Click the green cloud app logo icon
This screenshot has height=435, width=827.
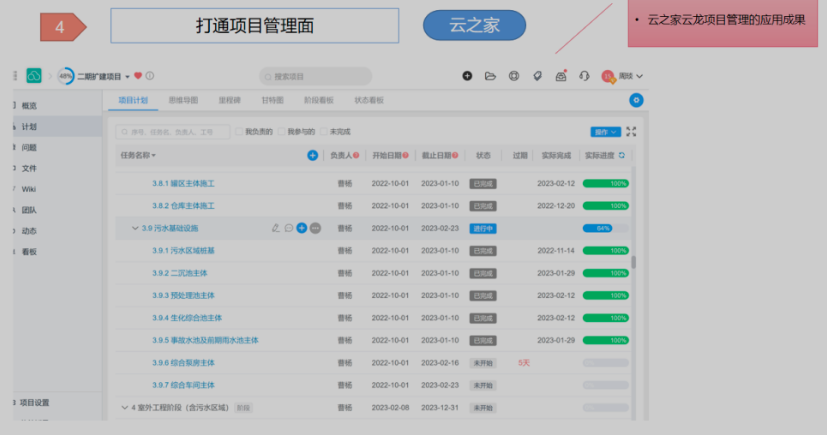34,76
